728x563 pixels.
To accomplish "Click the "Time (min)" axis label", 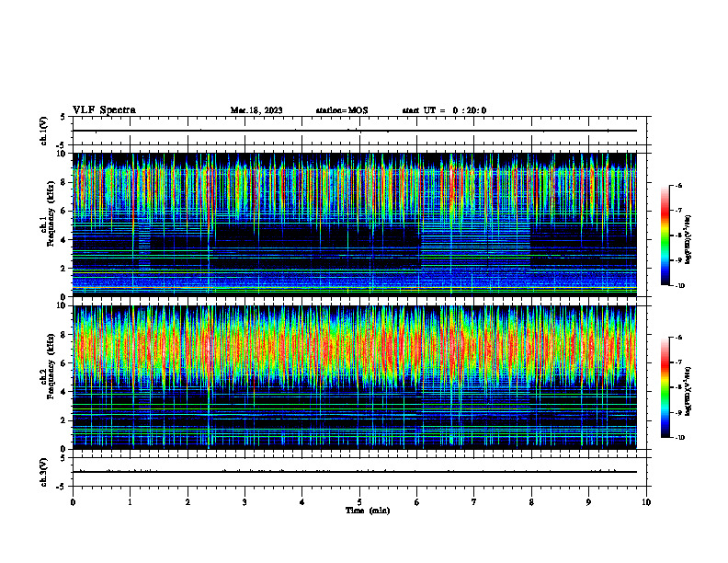I will pyautogui.click(x=368, y=511).
